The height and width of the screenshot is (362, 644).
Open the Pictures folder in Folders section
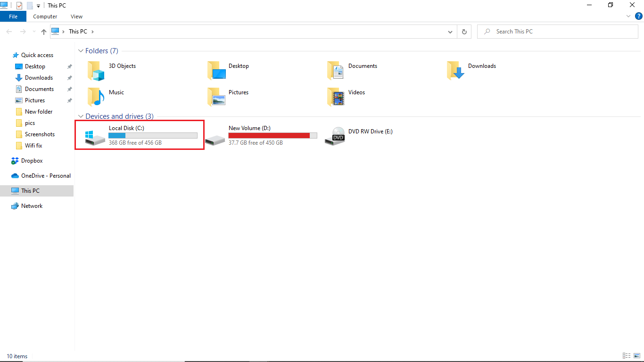coord(216,97)
